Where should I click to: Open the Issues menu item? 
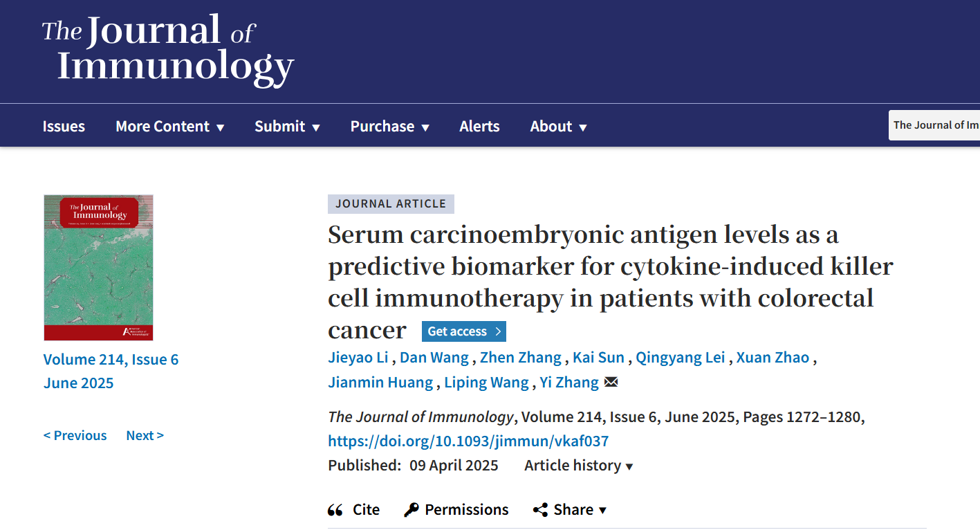[x=64, y=127]
